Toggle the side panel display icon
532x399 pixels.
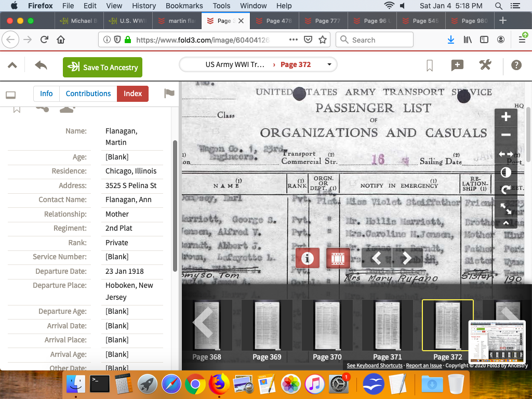(10, 95)
